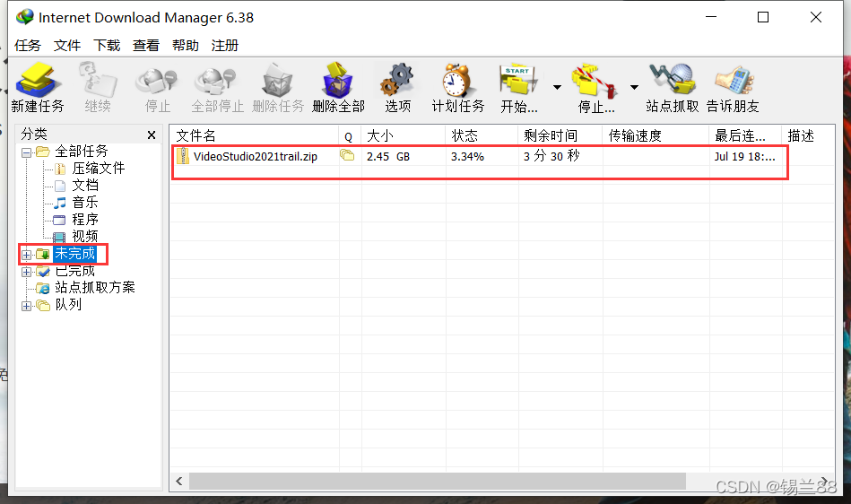The height and width of the screenshot is (504, 851).
Task: Select the 队列 category
Action: click(68, 305)
